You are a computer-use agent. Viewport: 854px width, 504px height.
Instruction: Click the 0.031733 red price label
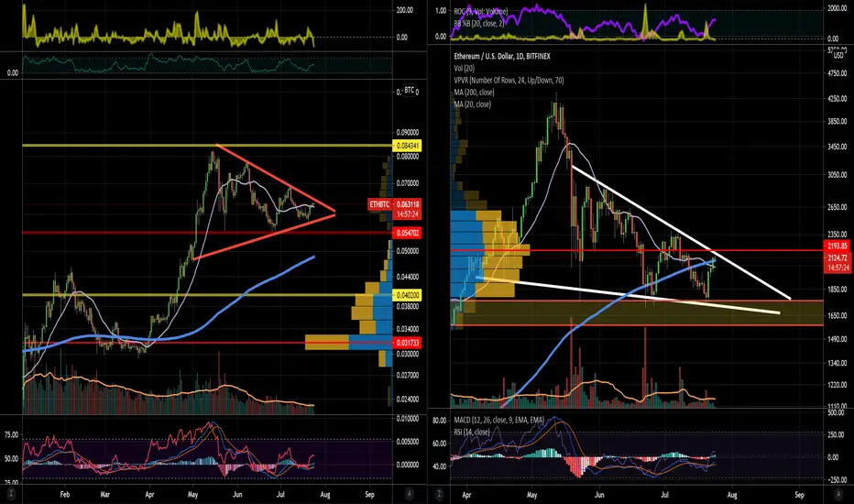point(407,343)
